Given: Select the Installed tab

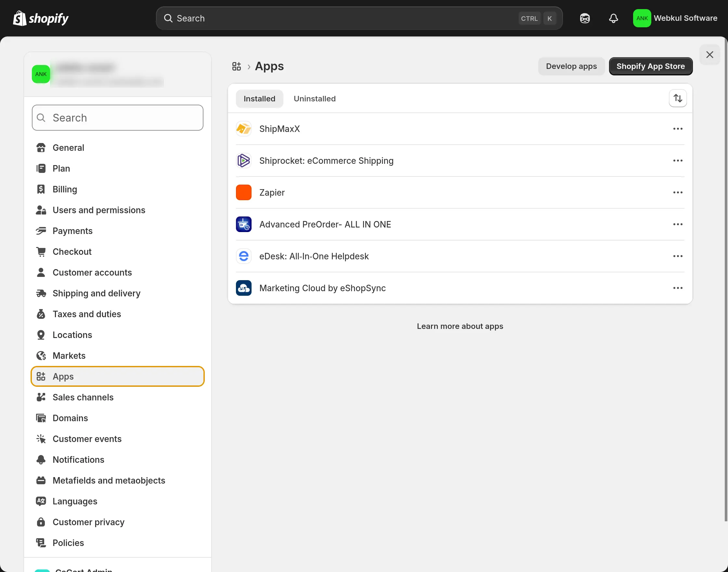Looking at the screenshot, I should click(x=259, y=99).
